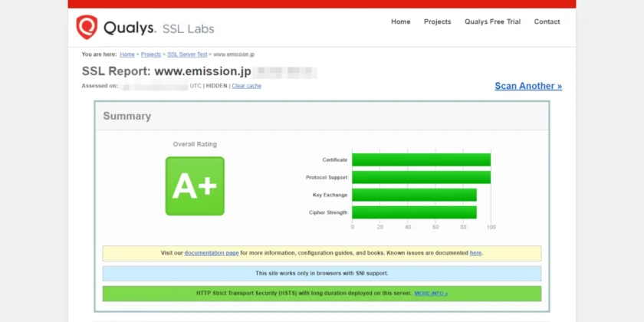
Task: Click the Summary section heading
Action: pos(127,117)
